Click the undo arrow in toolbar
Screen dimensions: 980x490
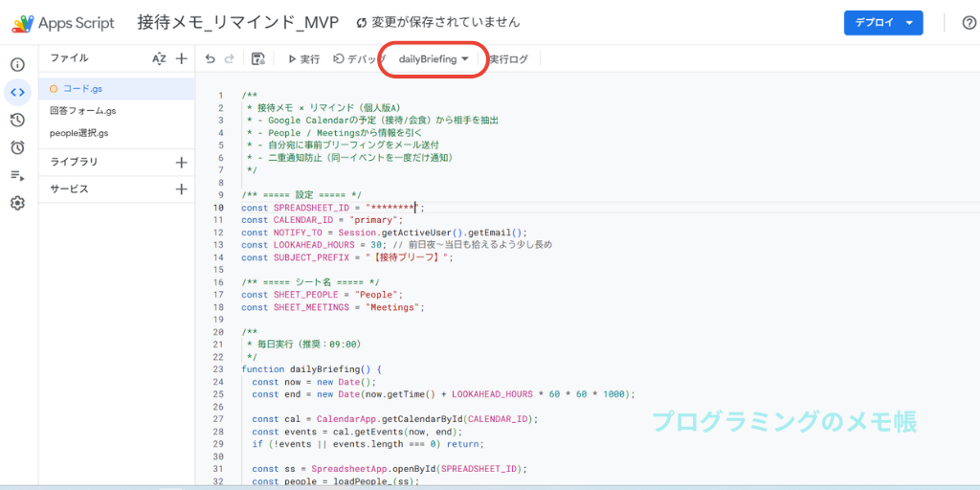(211, 59)
